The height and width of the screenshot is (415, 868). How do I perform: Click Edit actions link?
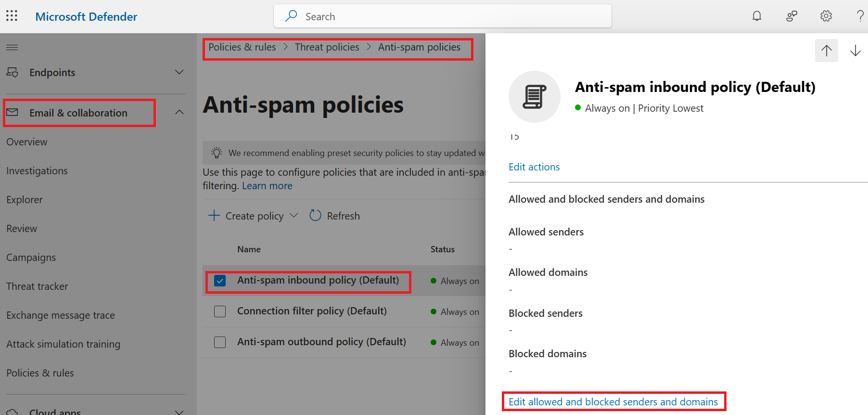coord(534,167)
